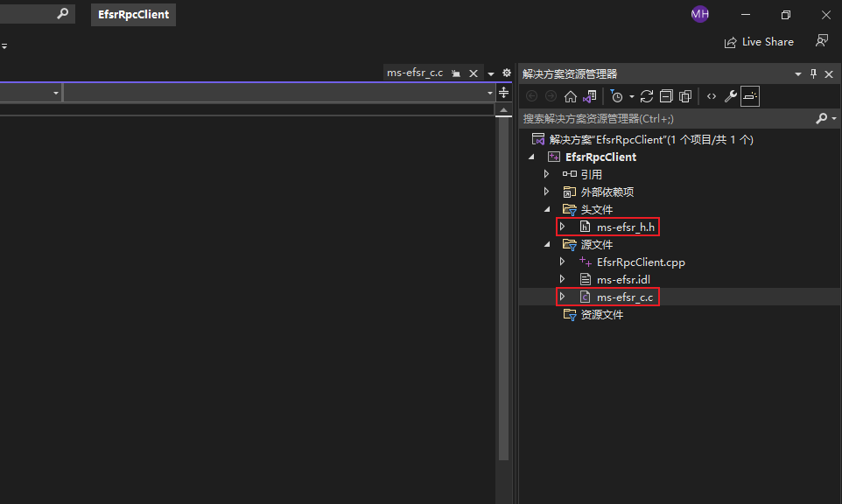The width and height of the screenshot is (842, 504).
Task: Collapse the 头文件 folder
Action: (547, 209)
